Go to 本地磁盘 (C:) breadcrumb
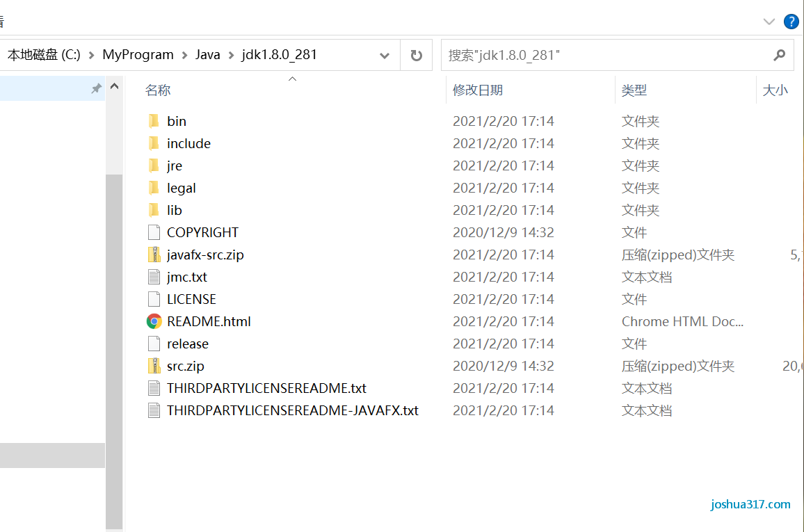 44,55
